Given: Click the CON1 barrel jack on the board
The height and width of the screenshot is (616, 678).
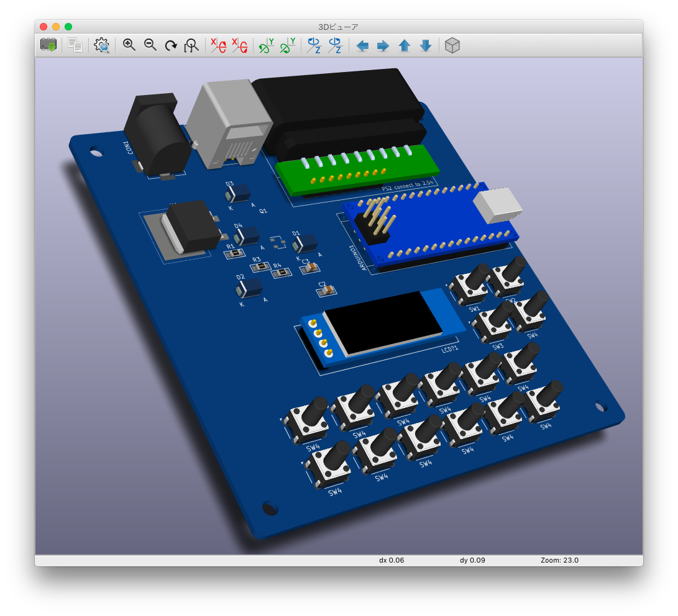Looking at the screenshot, I should [158, 134].
